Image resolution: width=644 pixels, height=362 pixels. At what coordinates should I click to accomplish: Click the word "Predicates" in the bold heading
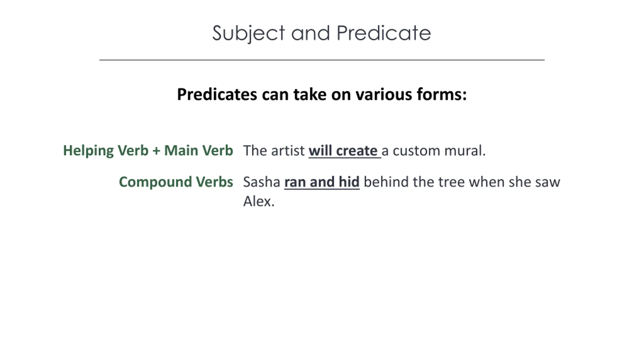pyautogui.click(x=217, y=95)
